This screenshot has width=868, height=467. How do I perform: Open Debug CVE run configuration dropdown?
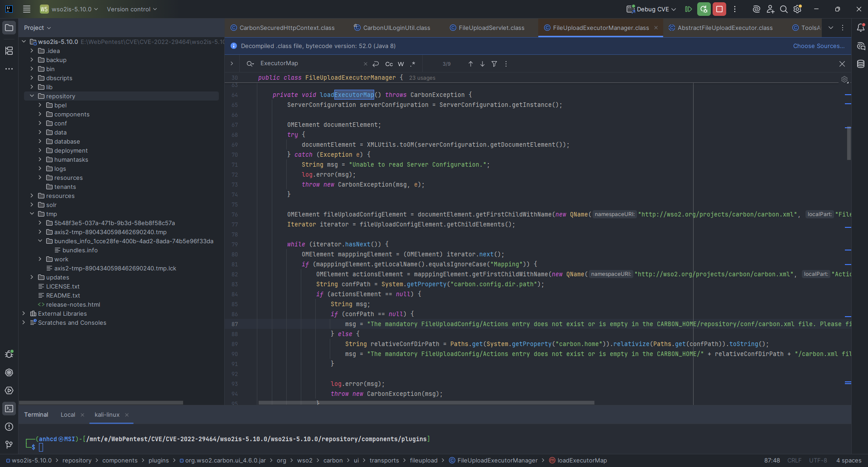(651, 9)
